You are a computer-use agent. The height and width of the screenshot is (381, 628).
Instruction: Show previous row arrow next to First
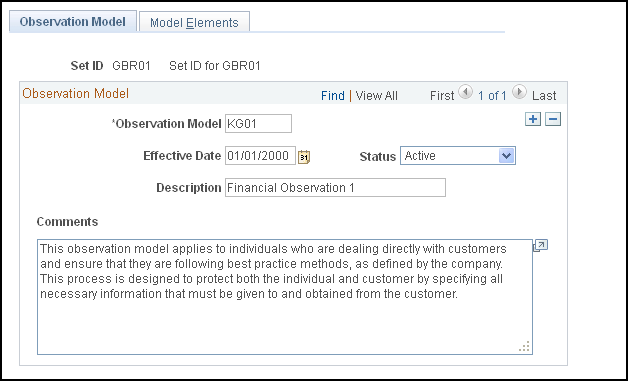coord(465,92)
